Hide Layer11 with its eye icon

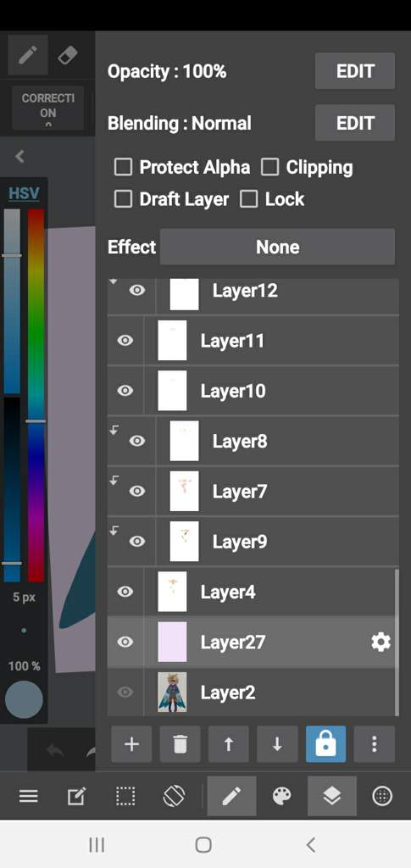coord(125,341)
